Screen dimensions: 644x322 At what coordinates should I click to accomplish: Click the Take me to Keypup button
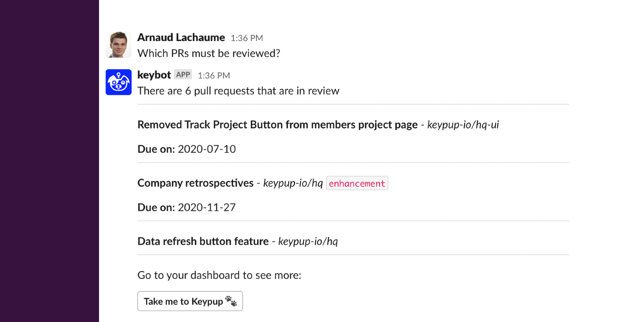point(190,301)
